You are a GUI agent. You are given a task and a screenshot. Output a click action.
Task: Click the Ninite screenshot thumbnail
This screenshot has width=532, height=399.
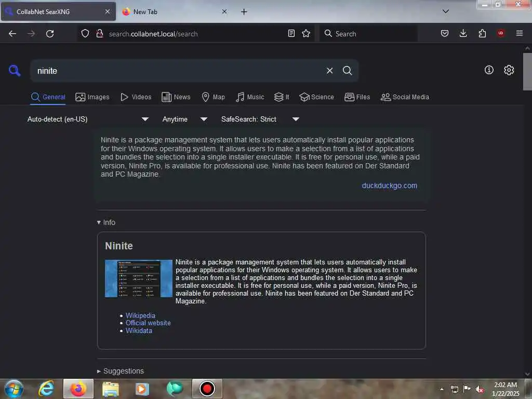[x=138, y=278]
